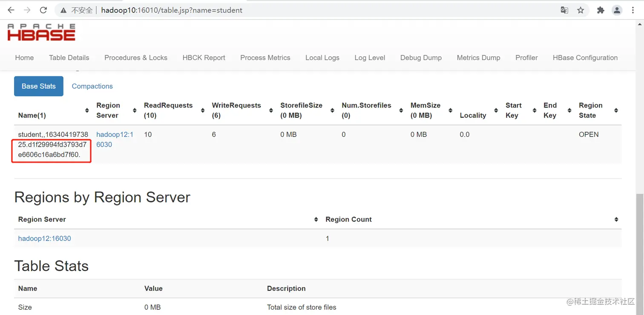Open the translate page icon

tap(564, 10)
